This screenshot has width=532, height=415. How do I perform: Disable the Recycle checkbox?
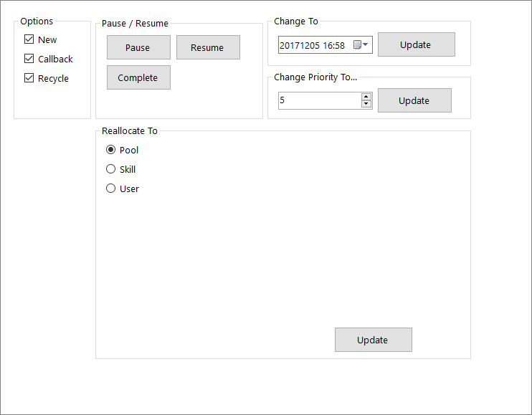pos(29,78)
